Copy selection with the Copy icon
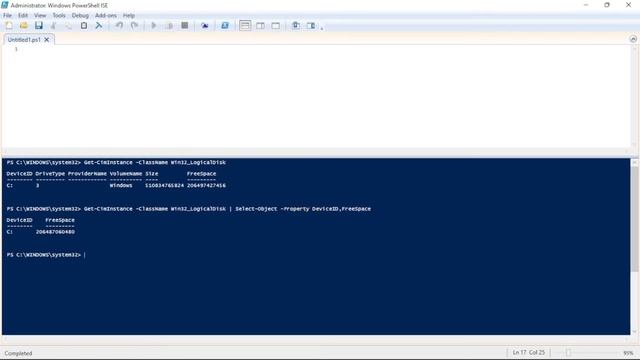Screen dimensions: 640x360 coord(69,26)
